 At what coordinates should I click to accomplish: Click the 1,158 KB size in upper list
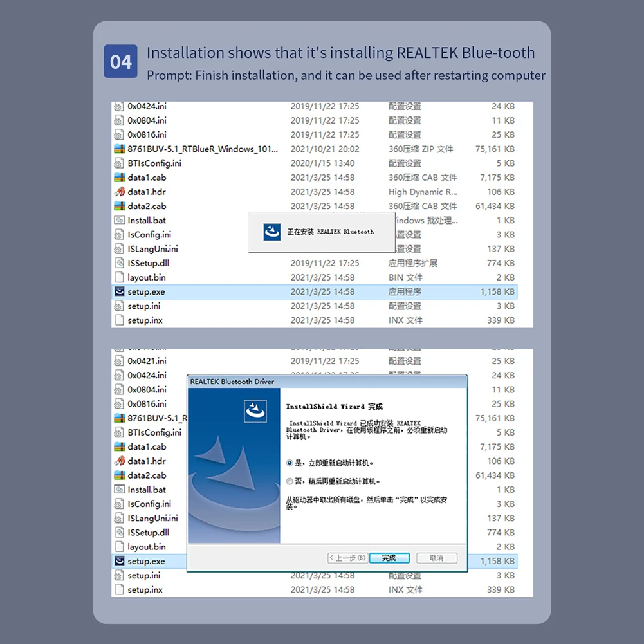pos(497,291)
